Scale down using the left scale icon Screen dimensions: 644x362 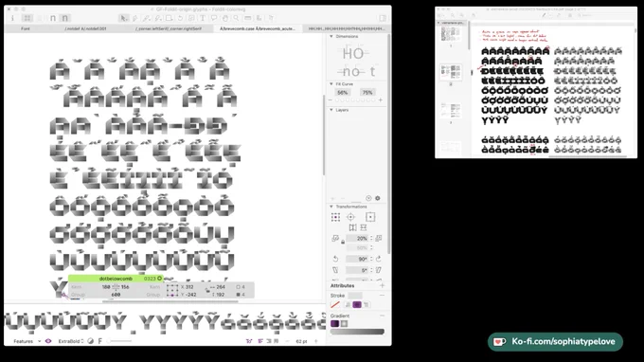(335, 238)
